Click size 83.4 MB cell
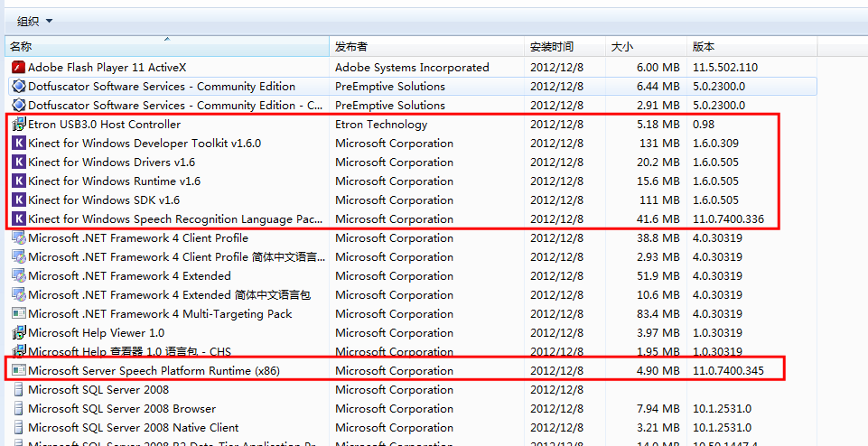868x446 pixels. coord(658,314)
